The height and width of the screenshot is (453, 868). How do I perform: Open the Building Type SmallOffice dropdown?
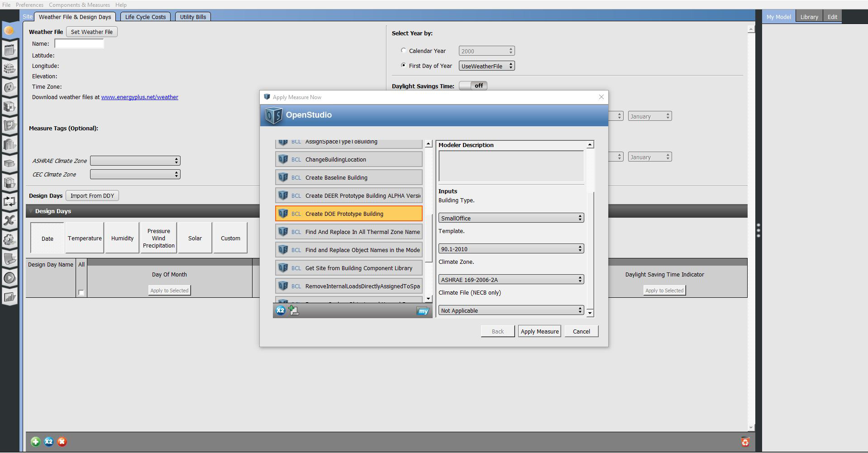[511, 218]
